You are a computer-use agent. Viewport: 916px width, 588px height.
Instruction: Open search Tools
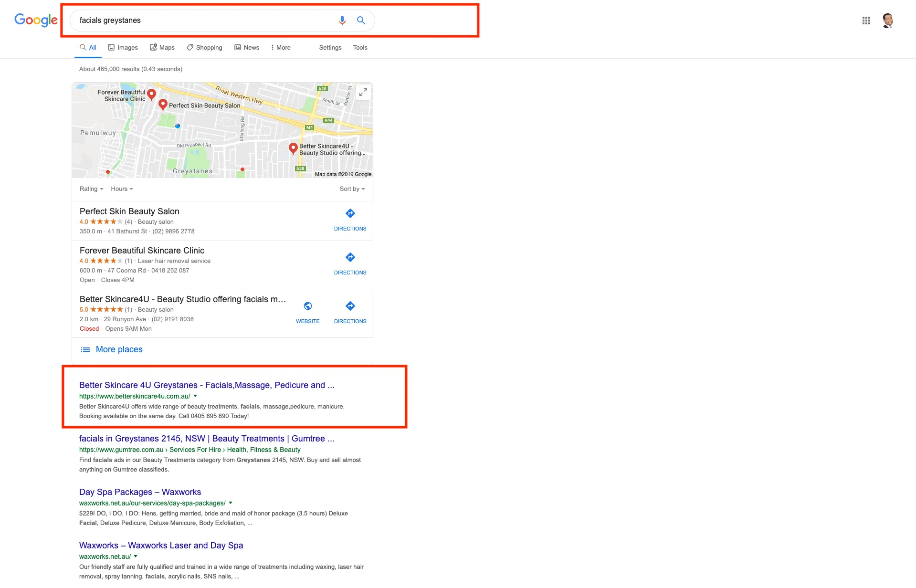click(x=360, y=48)
